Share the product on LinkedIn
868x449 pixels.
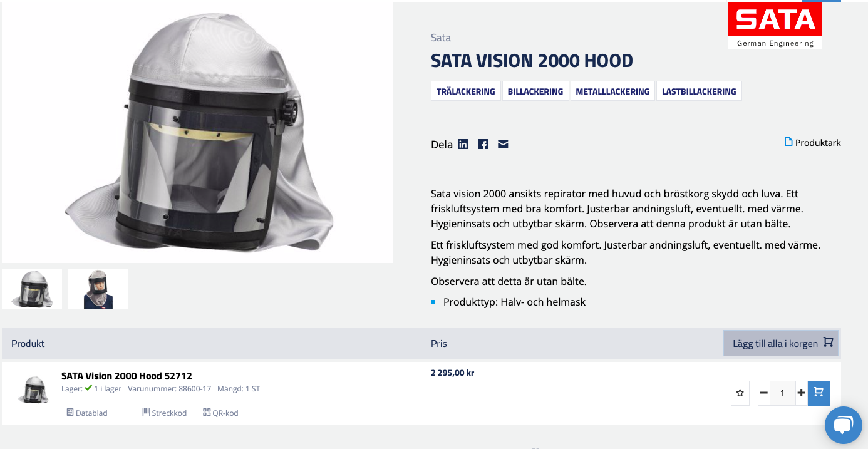[x=463, y=144]
